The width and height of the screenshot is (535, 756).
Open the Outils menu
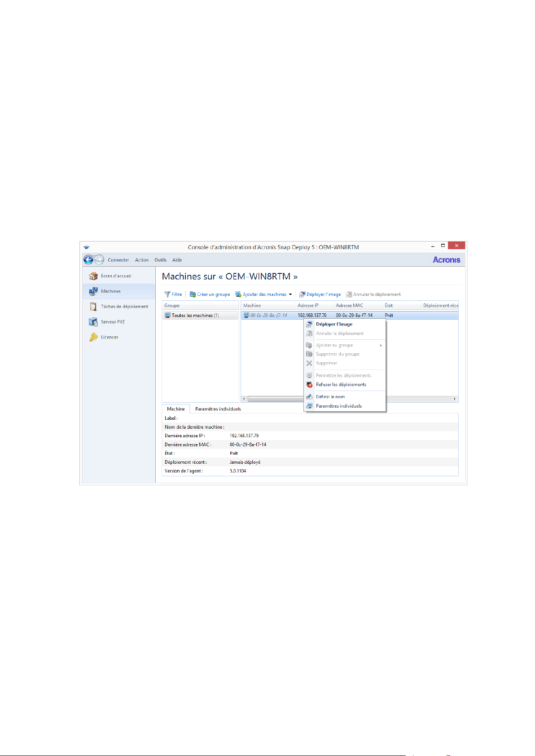(161, 260)
